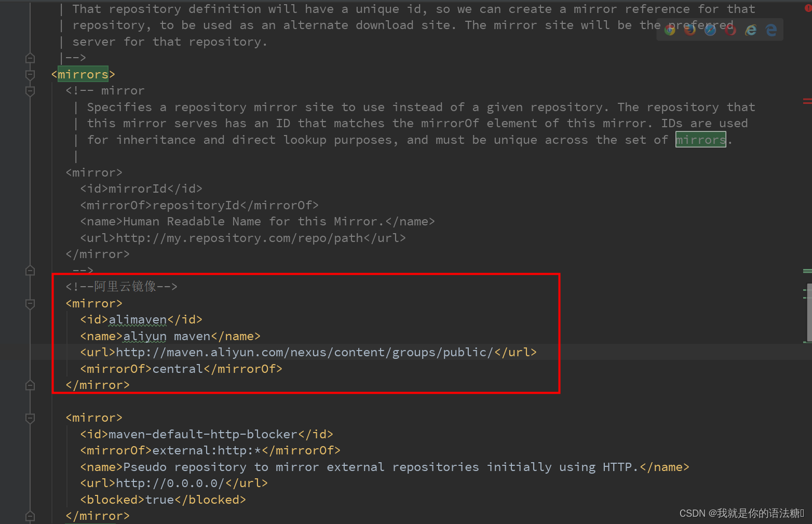Click '<id>mirrorId</id>' in commented example
Image resolution: width=812 pixels, height=524 pixels.
(141, 189)
